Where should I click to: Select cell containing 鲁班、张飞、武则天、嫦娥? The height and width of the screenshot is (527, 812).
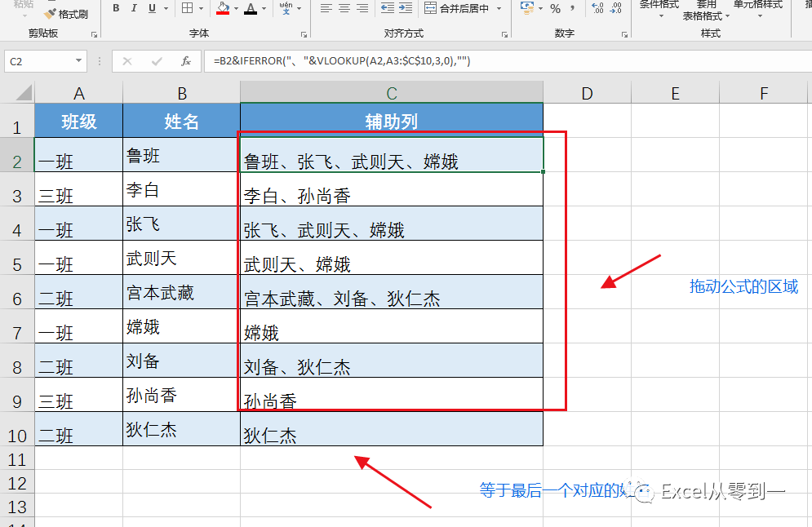[x=392, y=155]
